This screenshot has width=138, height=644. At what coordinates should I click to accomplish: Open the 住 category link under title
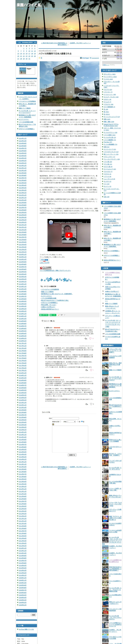click(41, 58)
